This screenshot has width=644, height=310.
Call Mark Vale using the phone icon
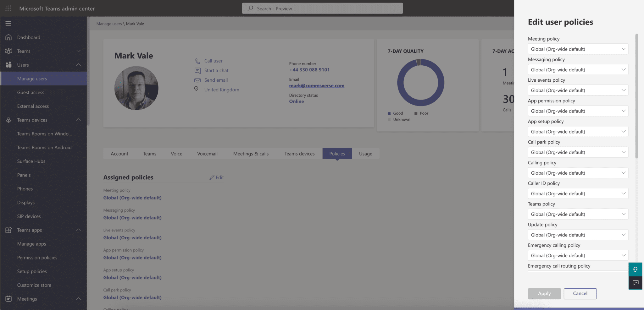pyautogui.click(x=197, y=61)
